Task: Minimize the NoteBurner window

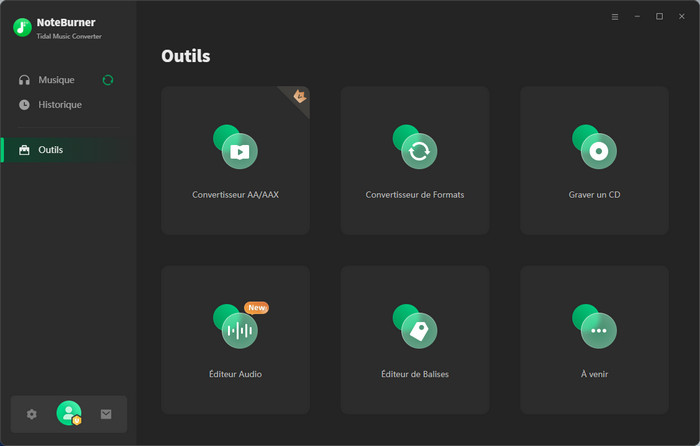Action: coord(637,17)
